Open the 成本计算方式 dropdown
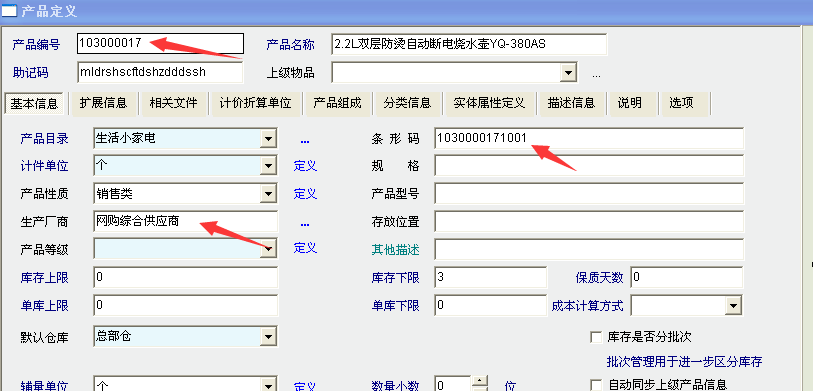 (x=733, y=305)
